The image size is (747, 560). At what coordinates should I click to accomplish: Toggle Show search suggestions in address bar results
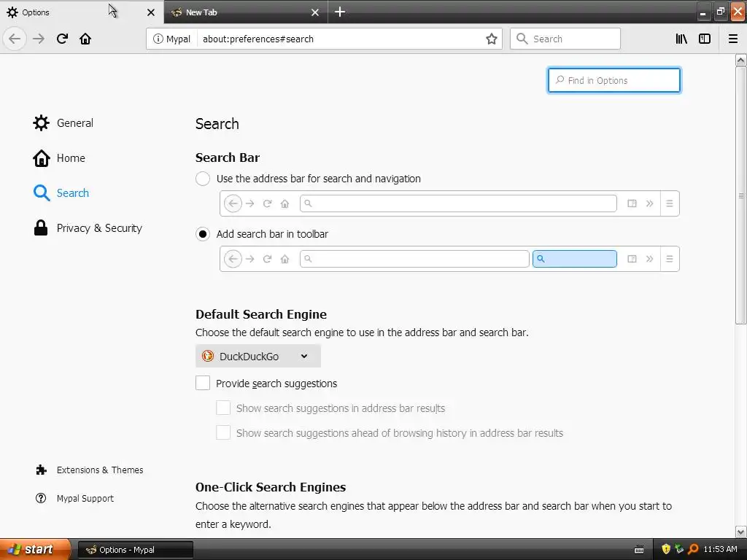(223, 408)
